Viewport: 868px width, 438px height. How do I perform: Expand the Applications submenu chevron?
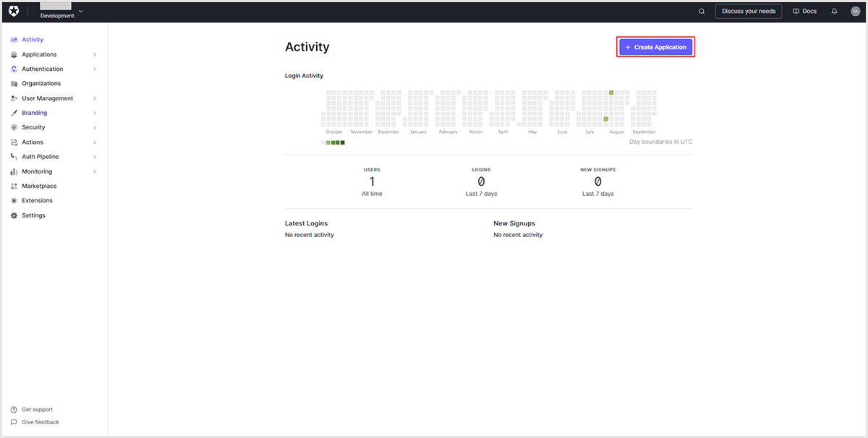95,55
